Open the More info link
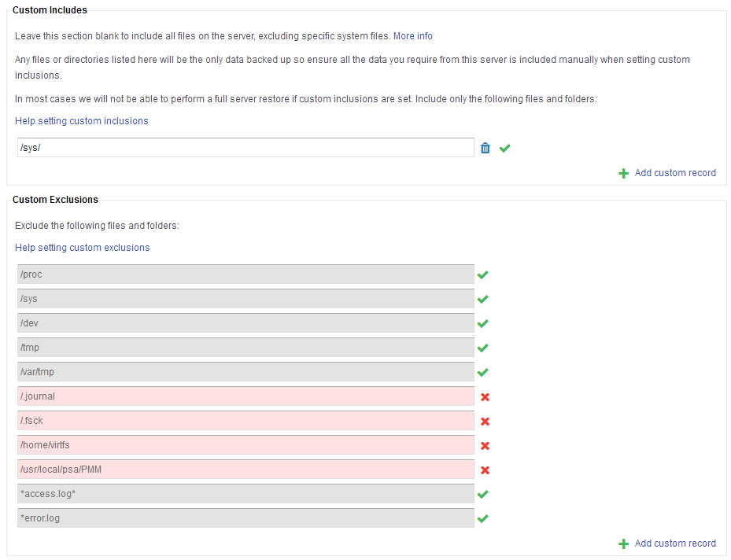Image resolution: width=731 pixels, height=560 pixels. point(413,36)
